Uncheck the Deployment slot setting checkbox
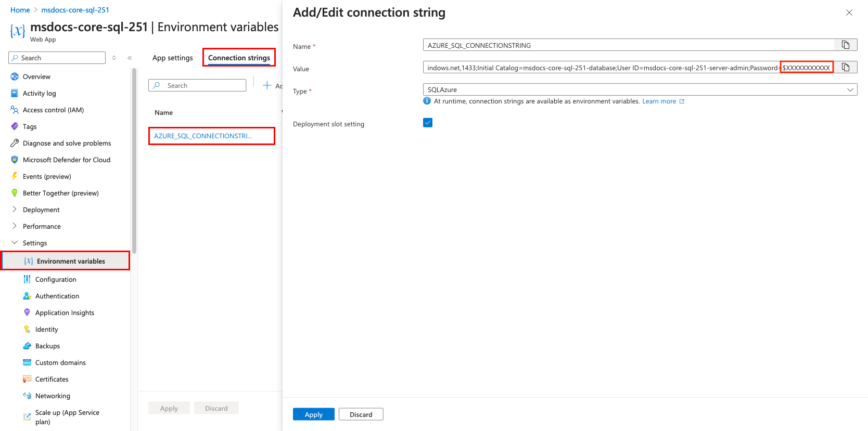The width and height of the screenshot is (868, 431). (427, 122)
